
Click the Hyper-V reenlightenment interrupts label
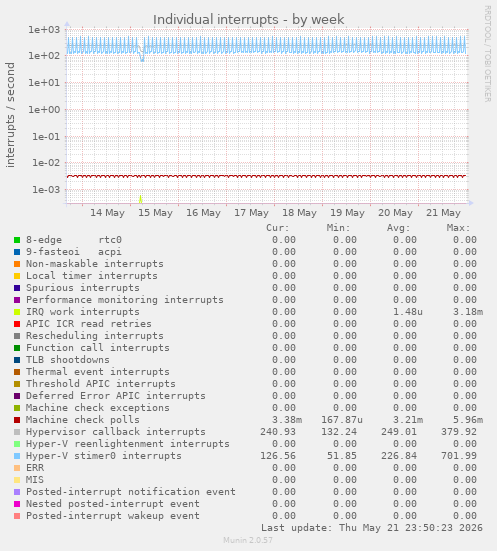point(128,444)
